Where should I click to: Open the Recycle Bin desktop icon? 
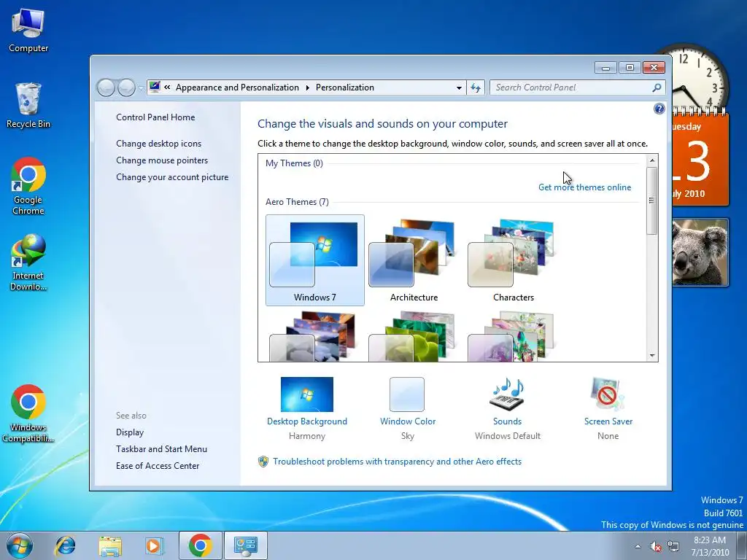pos(28,106)
